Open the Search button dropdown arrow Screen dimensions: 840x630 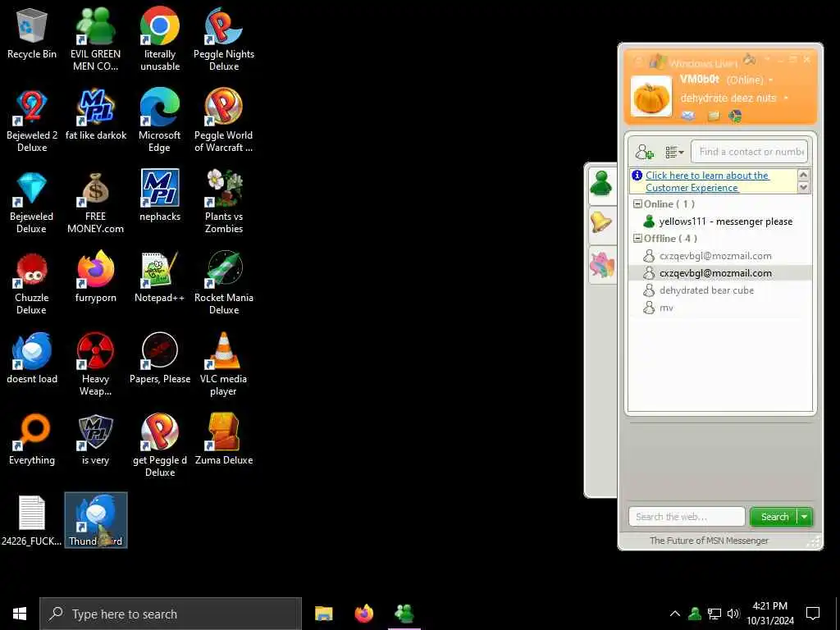(x=805, y=517)
